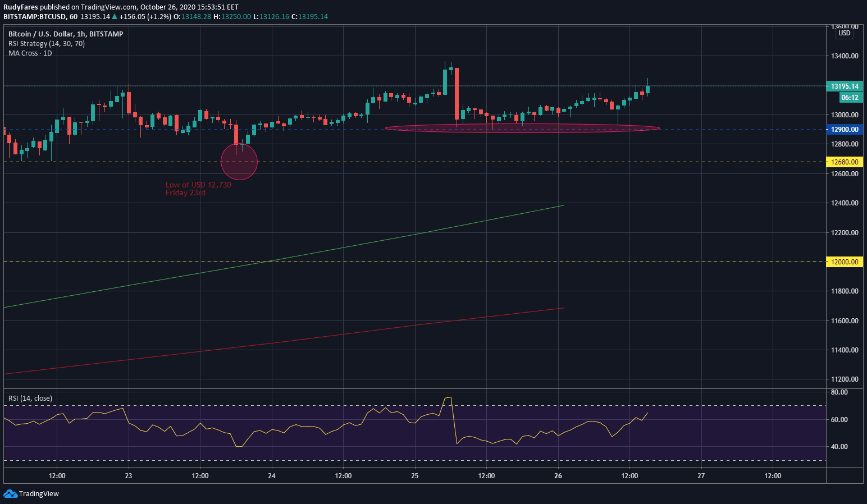
Task: Click the green 13195.14 current price label
Action: coord(844,86)
